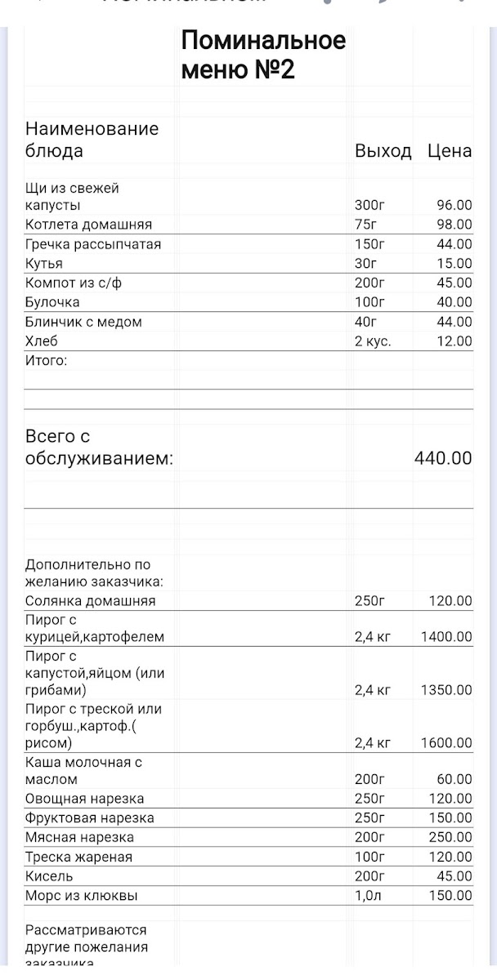This screenshot has width=497, height=980.
Task: Click the "Пирог с треской или горбуш." cell
Action: coord(93,726)
